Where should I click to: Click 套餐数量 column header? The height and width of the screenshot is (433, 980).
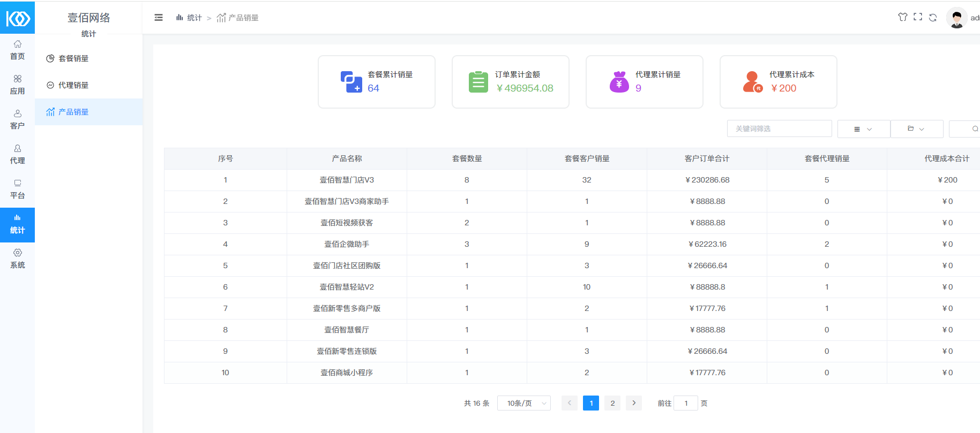467,158
